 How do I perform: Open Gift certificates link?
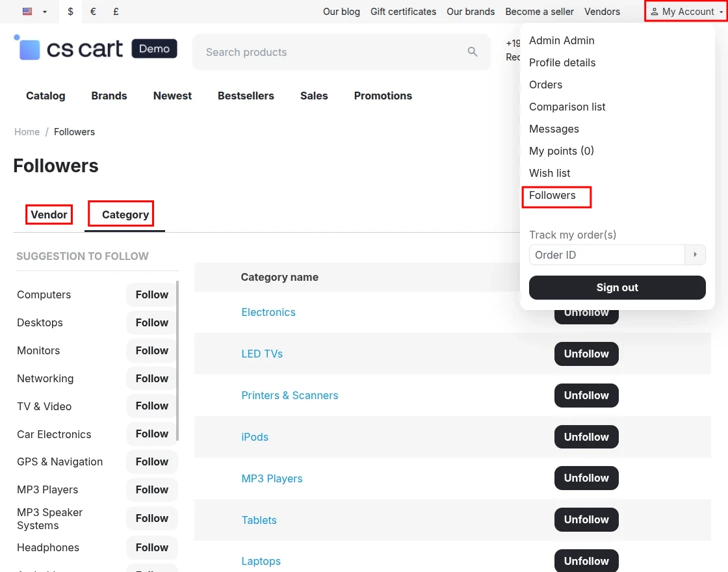pyautogui.click(x=403, y=12)
